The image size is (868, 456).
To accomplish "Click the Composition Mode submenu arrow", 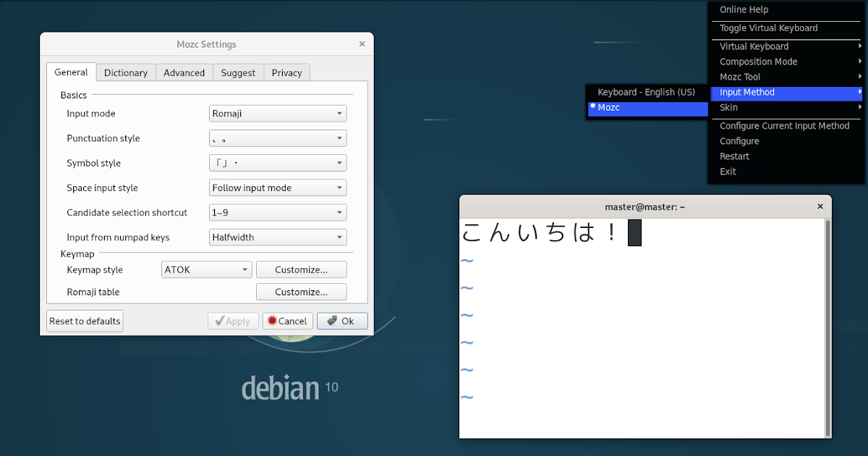I will 861,62.
